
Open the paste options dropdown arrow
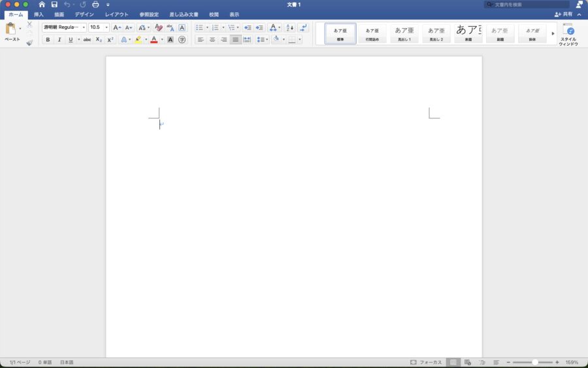20,29
